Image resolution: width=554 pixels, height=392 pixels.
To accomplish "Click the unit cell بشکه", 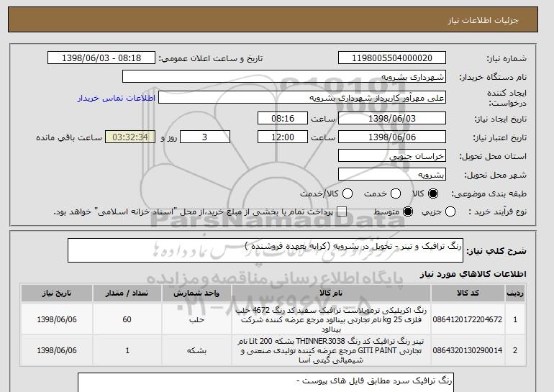I will pyautogui.click(x=196, y=350).
